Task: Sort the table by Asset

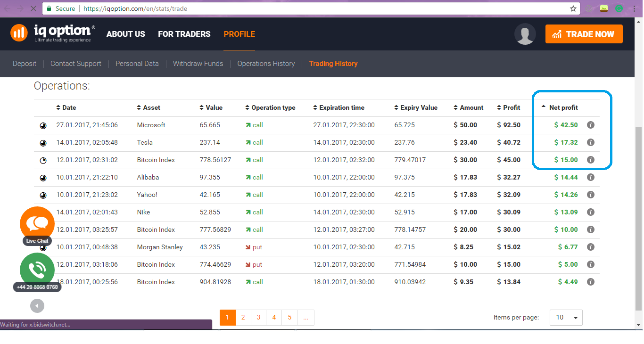Action: [149, 107]
